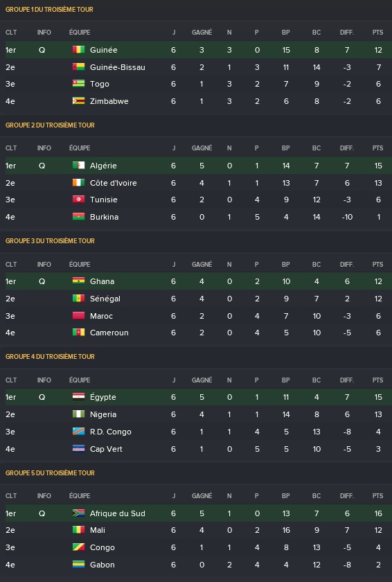Click the Égypte flag icon
This screenshot has height=582, width=392.
[x=78, y=397]
